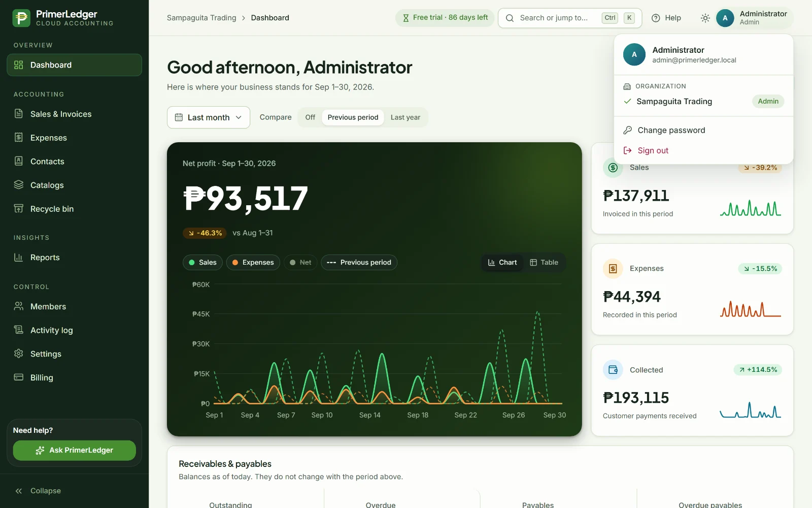
Task: Open Sales & Invoices from sidebar
Action: (74, 114)
